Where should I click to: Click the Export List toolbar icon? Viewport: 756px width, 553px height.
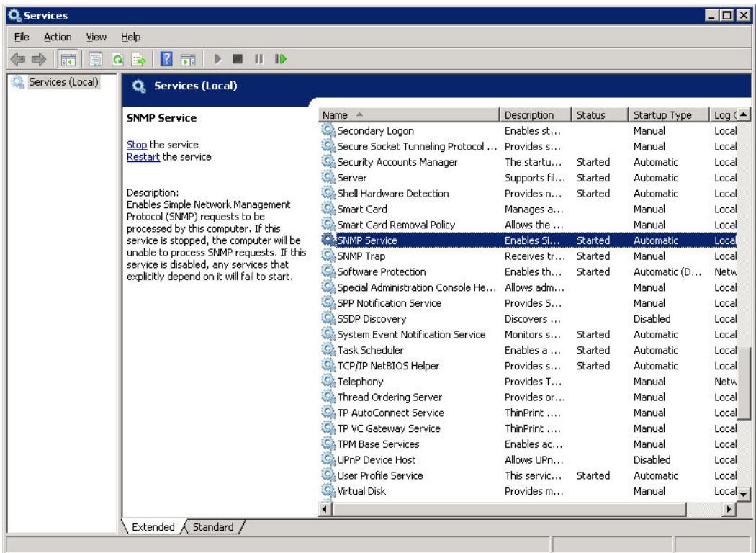tap(138, 59)
